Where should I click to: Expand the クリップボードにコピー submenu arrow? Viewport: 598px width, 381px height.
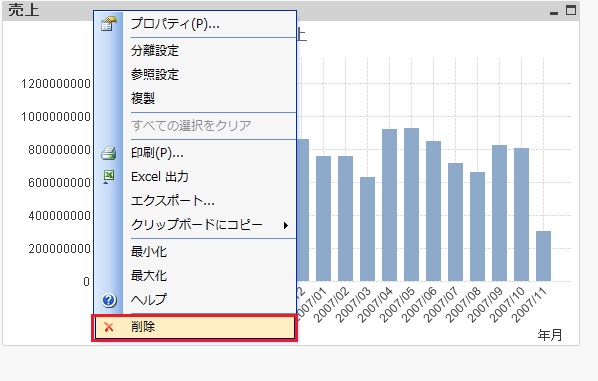[286, 225]
